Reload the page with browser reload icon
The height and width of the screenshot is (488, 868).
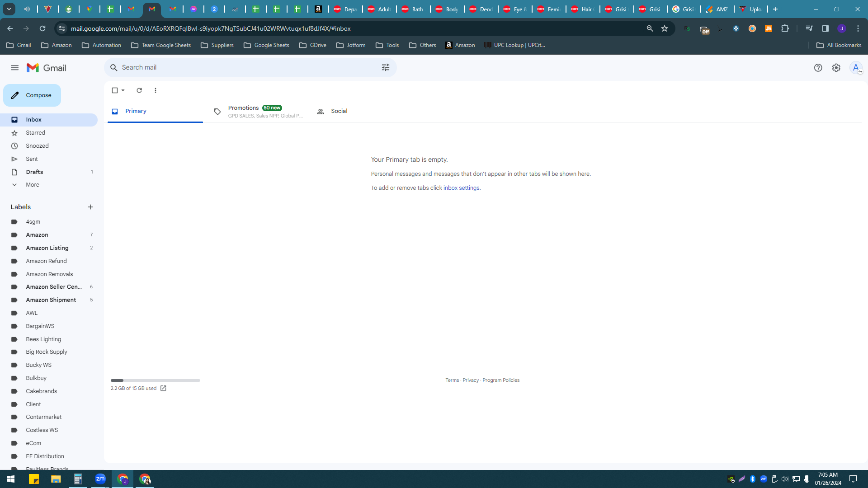click(x=42, y=28)
